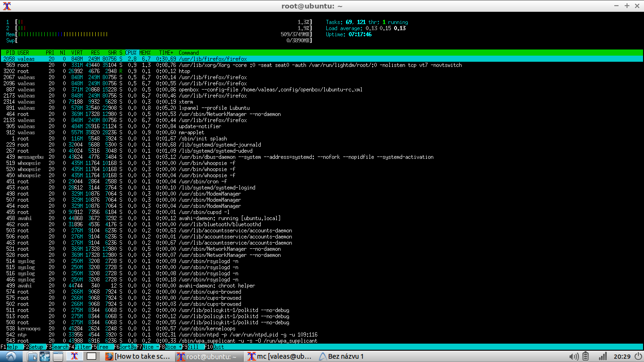644x362 pixels.
Task: Sort by the TIME+ column header
Action: pos(165,53)
